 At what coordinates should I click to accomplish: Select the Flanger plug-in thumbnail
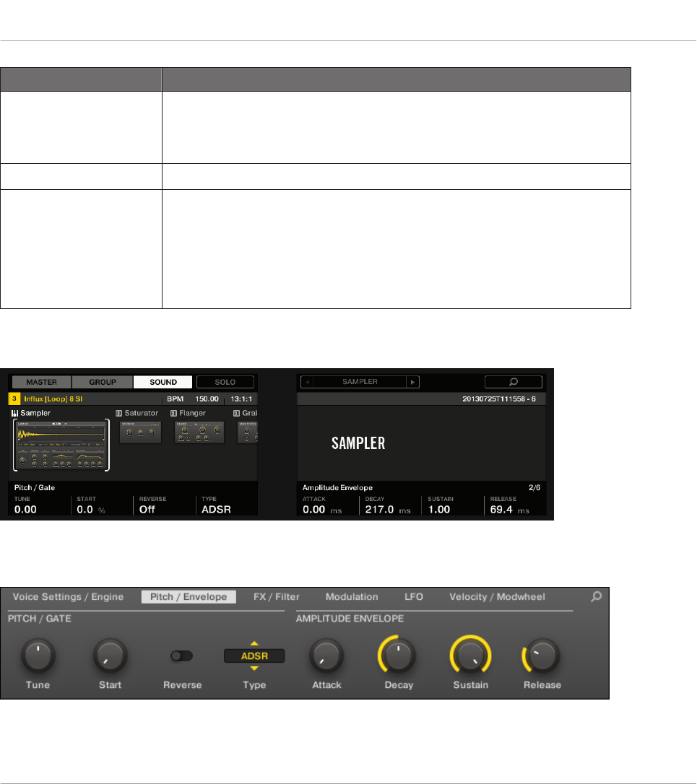199,432
